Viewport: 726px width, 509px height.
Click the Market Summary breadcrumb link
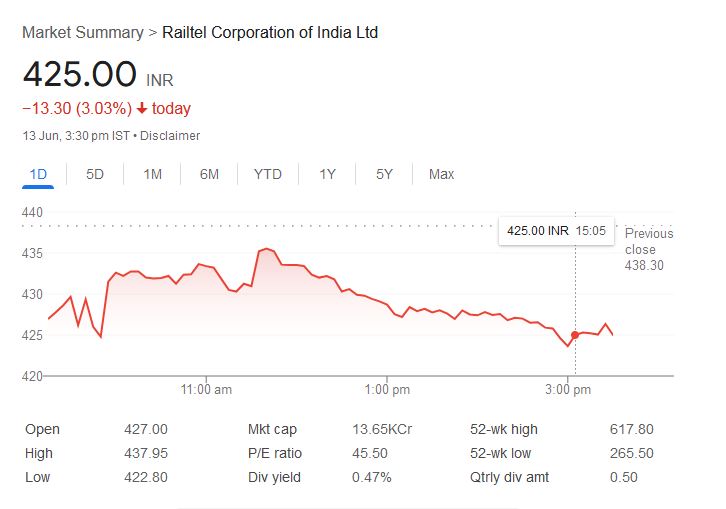click(82, 32)
